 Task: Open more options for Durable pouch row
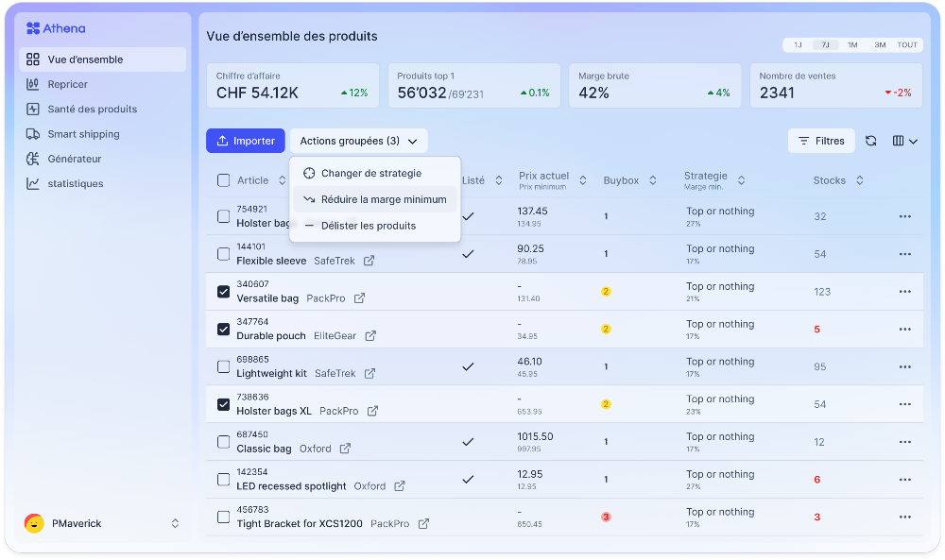click(x=904, y=330)
